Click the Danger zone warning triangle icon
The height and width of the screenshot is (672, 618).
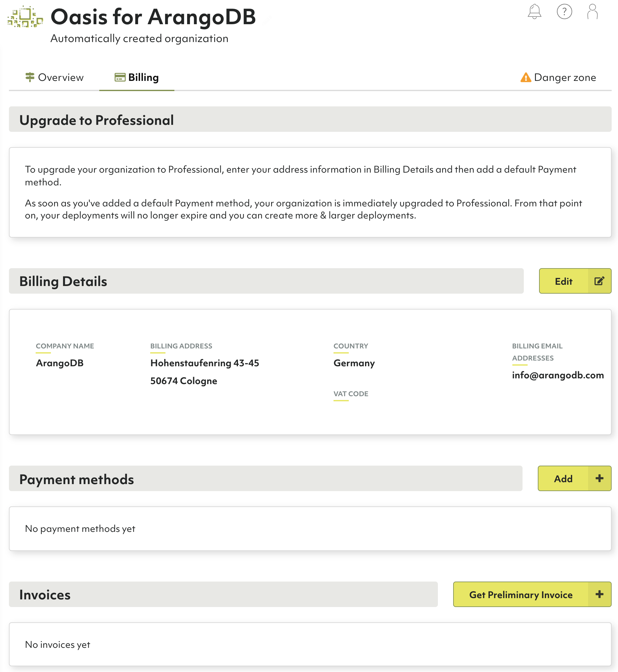click(x=526, y=78)
